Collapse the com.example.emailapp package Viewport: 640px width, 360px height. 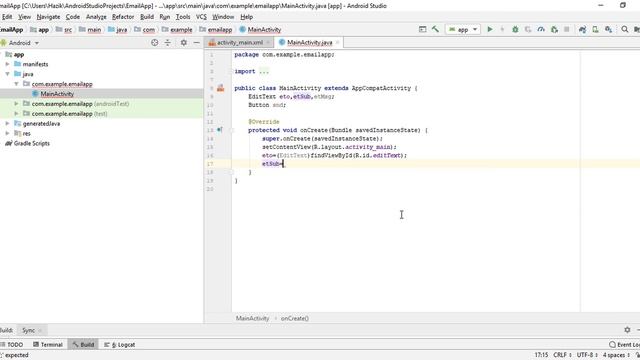click(16, 84)
